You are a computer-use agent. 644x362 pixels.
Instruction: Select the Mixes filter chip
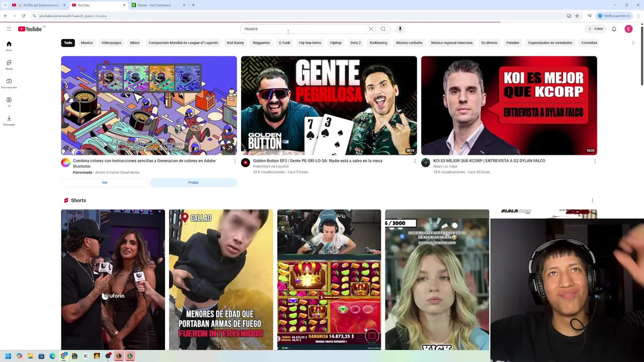[135, 43]
